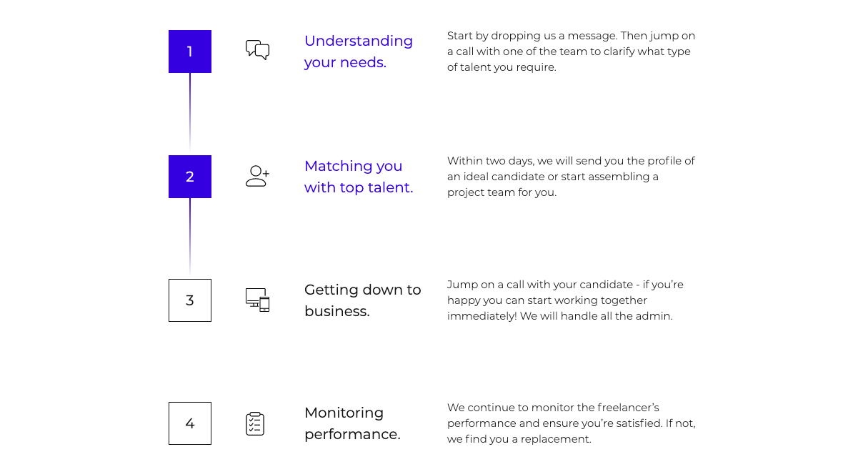The height and width of the screenshot is (472, 868).
Task: Click the chat bubbles icon
Action: click(x=257, y=49)
